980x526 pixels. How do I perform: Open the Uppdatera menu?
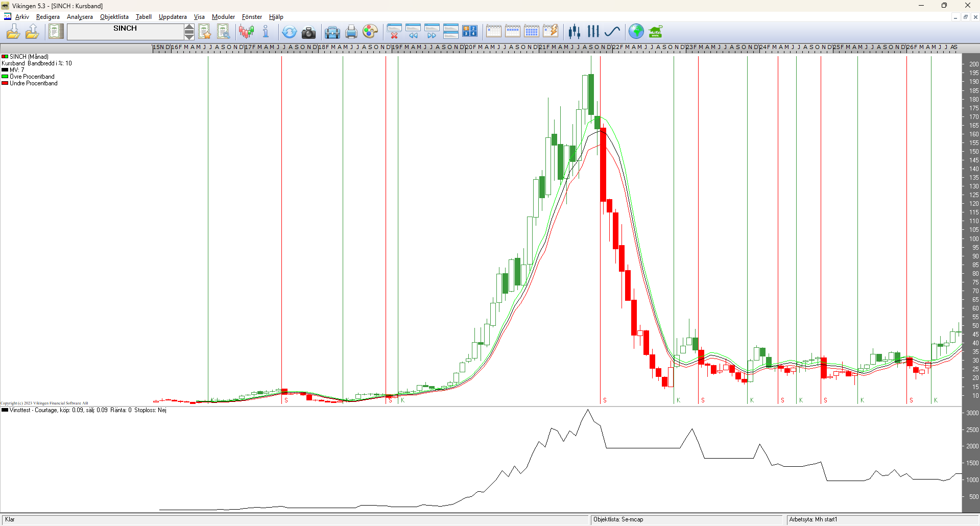point(173,17)
